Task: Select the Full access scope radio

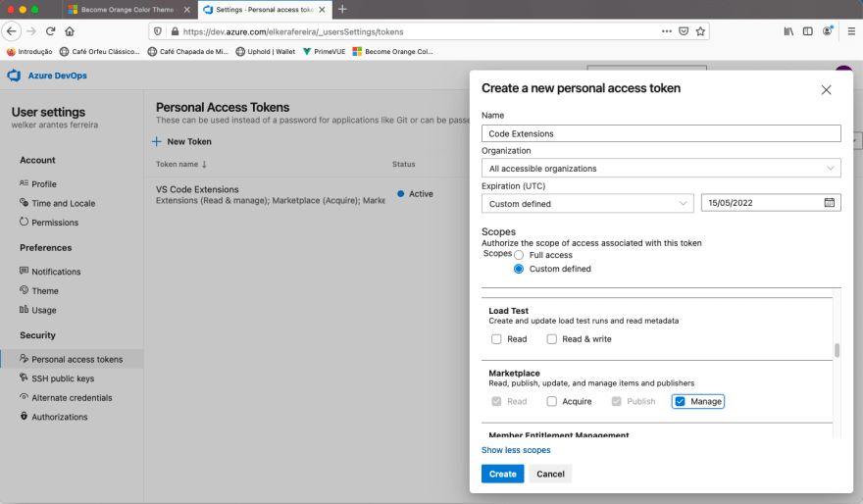Action: pyautogui.click(x=519, y=255)
